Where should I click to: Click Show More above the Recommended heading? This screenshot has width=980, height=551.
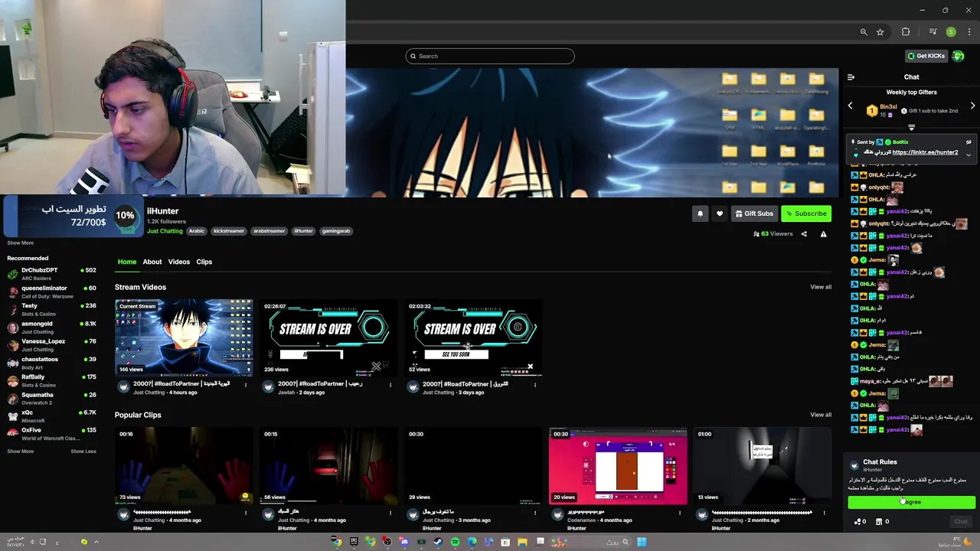pyautogui.click(x=21, y=243)
